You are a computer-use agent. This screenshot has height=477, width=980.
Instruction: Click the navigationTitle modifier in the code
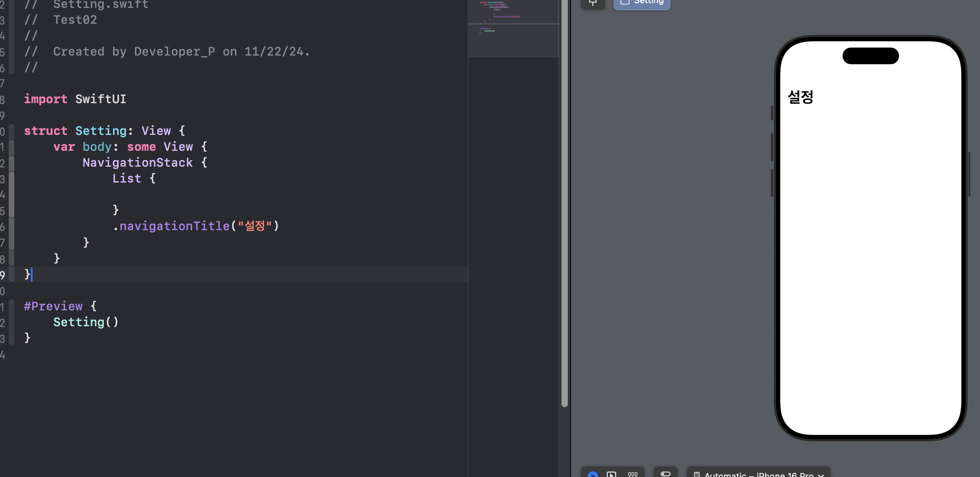175,226
